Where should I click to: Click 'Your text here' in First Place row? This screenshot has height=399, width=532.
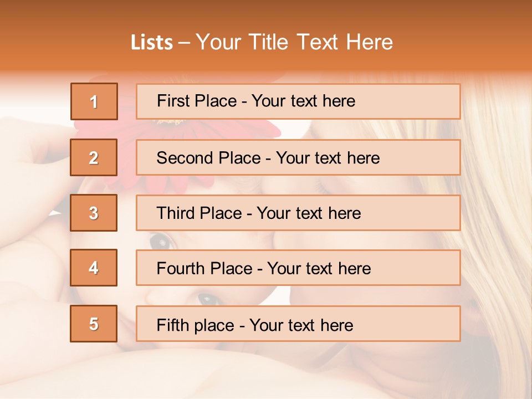[x=303, y=101]
